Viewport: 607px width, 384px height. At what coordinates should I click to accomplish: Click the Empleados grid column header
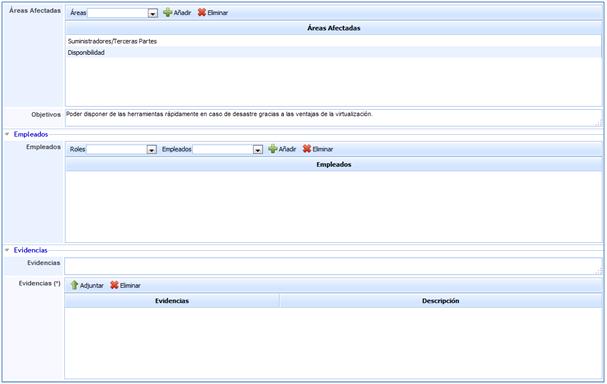click(x=334, y=165)
